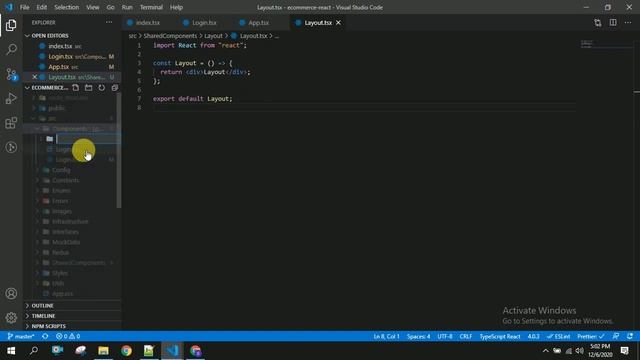Open Windows Start menu
The height and width of the screenshot is (360, 640).
pyautogui.click(x=11, y=351)
